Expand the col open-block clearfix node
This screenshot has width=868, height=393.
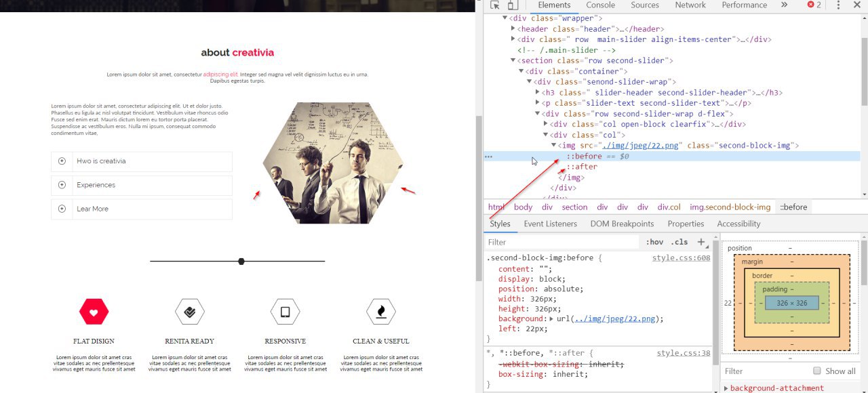tap(545, 124)
